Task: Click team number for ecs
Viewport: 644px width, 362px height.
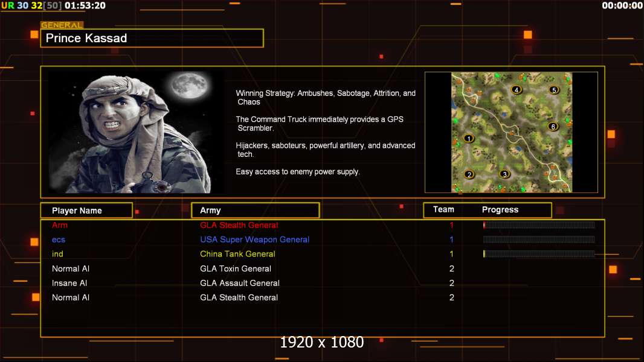Action: tap(451, 240)
